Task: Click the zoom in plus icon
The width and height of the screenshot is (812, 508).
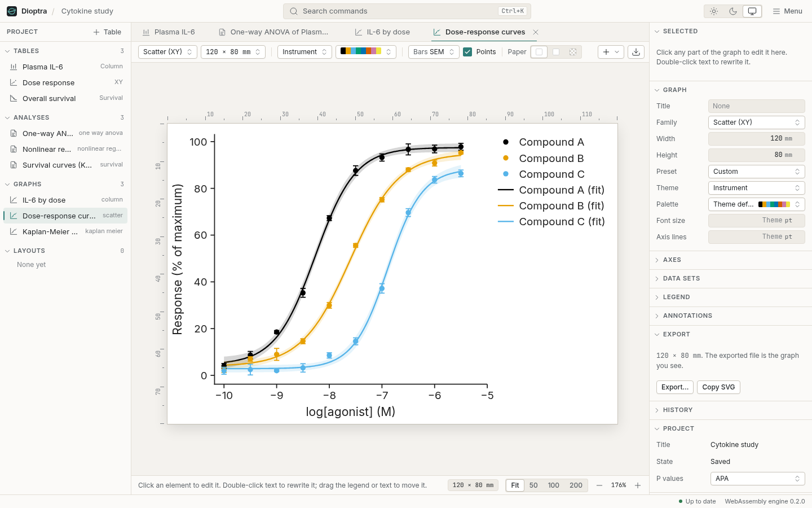Action: click(638, 485)
